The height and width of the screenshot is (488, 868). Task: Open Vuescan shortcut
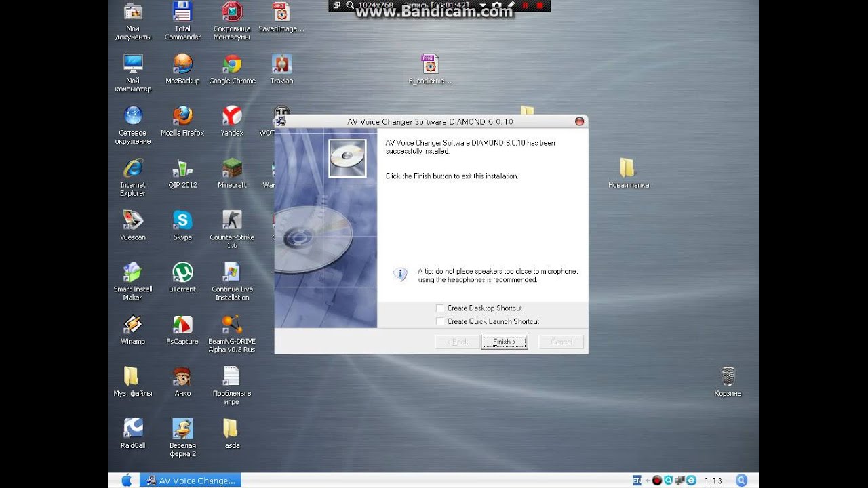click(133, 226)
